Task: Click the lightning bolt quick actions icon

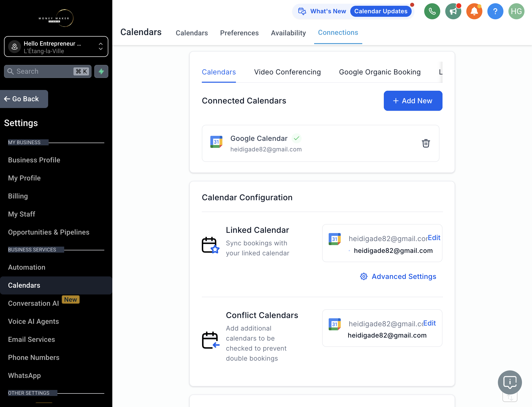Action: 101,71
